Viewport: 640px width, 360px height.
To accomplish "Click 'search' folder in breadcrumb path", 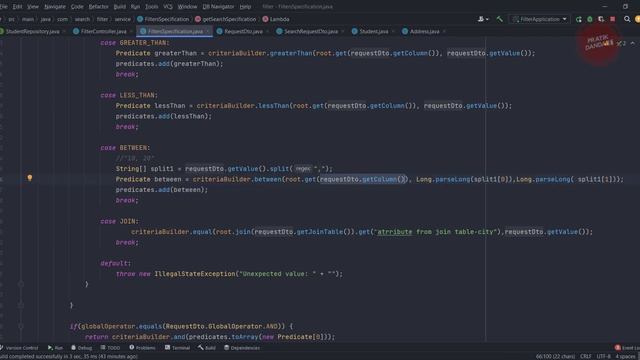I will pos(82,19).
